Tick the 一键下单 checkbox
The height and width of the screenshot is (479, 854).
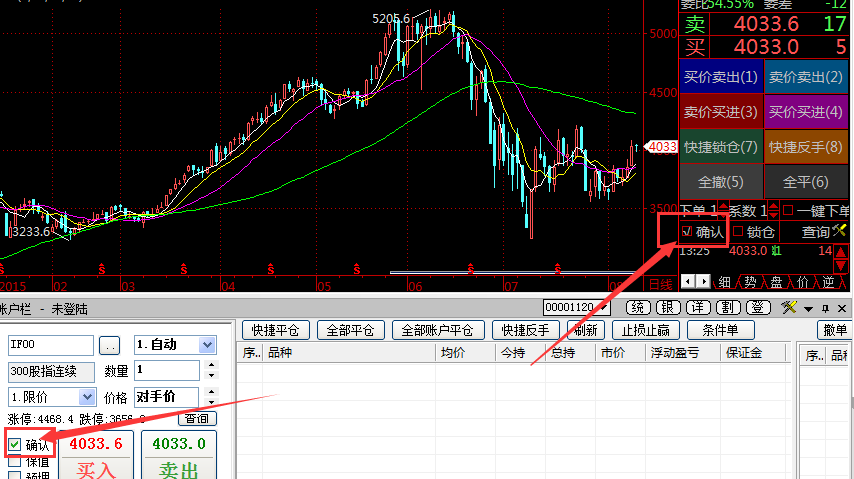(x=787, y=211)
